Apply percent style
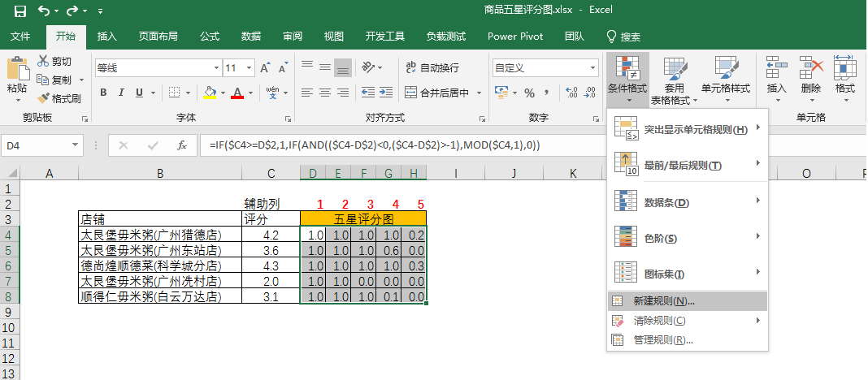The height and width of the screenshot is (380, 868). coord(530,93)
